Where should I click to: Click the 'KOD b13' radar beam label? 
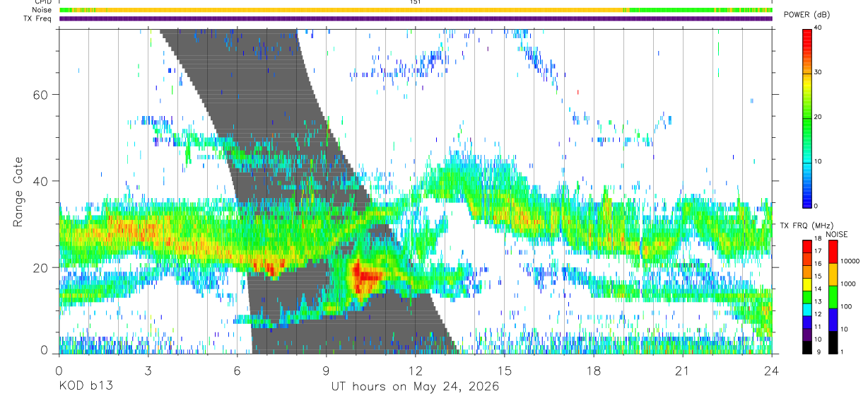[x=85, y=386]
